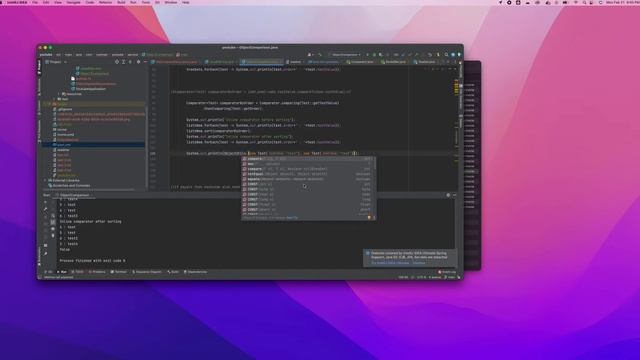This screenshot has height=360, width=640.
Task: Open the Dependencies tool window tab
Action: pos(196,272)
